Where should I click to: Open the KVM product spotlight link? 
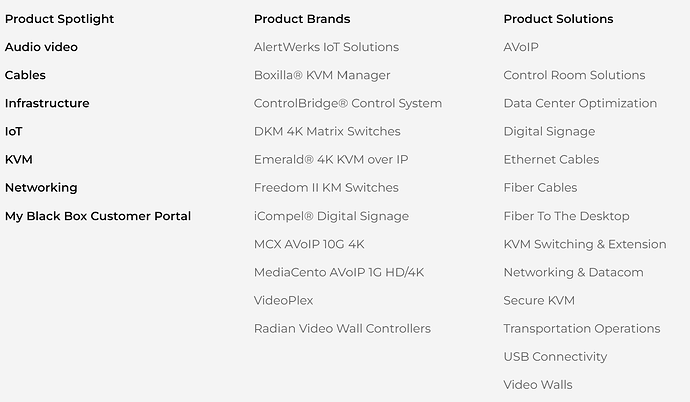tap(19, 159)
